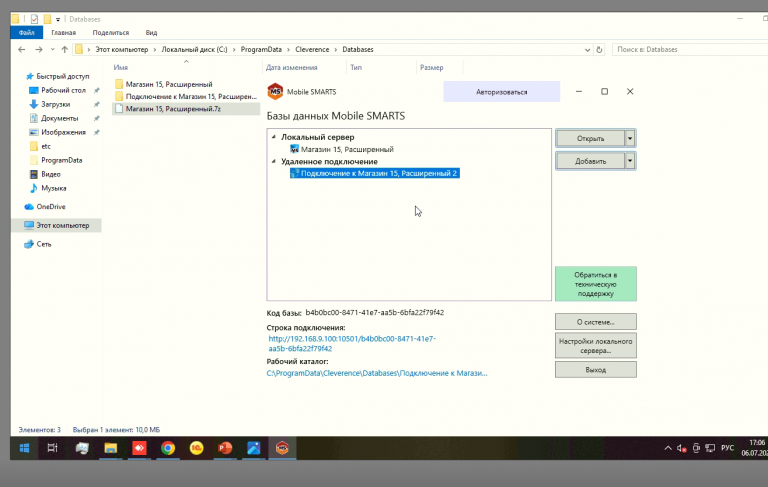
Task: Click the properties checkmark icon in quick access toolbar
Action: coord(34,19)
